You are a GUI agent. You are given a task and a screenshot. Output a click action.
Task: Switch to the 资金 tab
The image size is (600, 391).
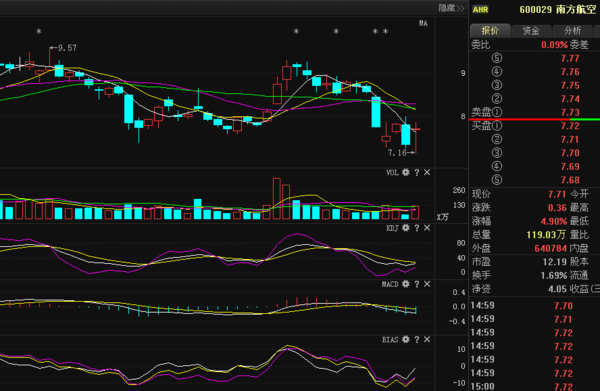point(531,31)
